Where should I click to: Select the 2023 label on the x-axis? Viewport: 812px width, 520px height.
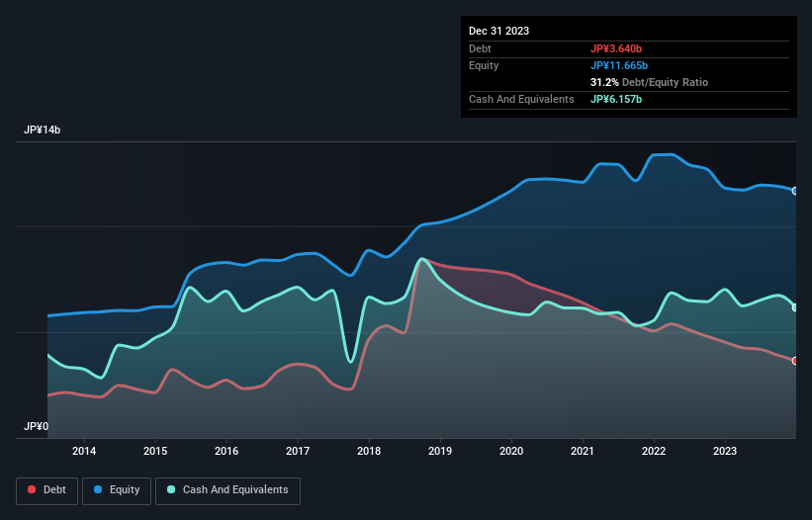click(x=725, y=451)
